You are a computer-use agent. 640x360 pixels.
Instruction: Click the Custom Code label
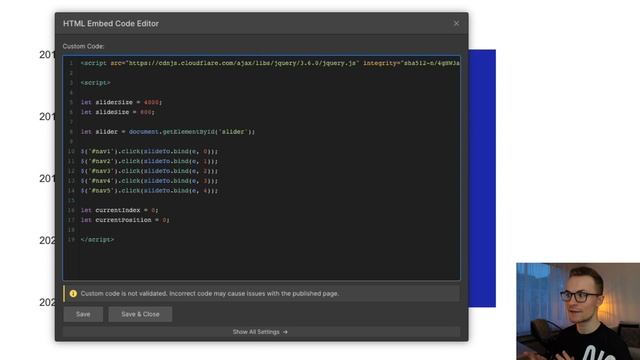point(83,46)
